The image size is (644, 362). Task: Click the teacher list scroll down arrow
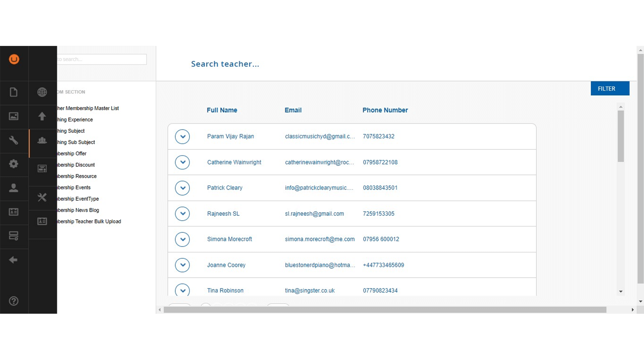[x=621, y=292]
